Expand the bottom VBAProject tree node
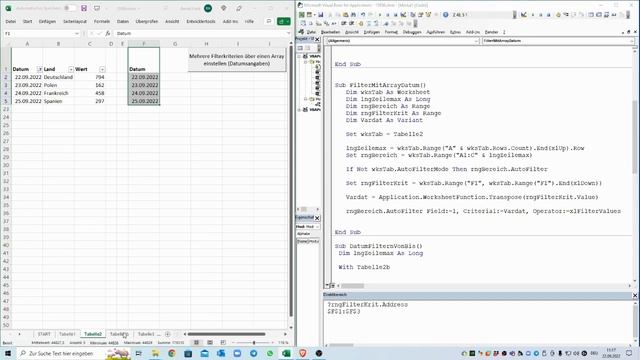This screenshot has height=360, width=640. [300, 110]
